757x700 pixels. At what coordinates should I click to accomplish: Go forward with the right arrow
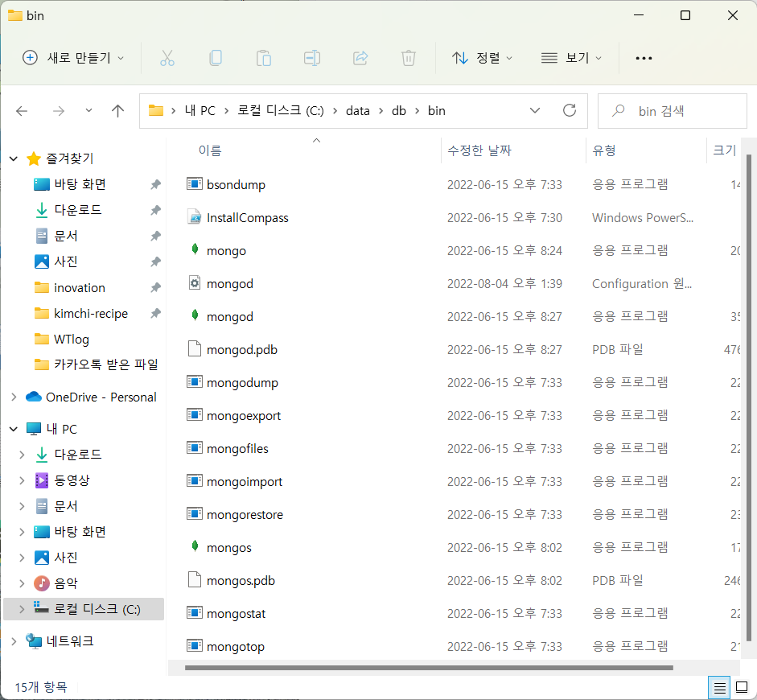59,111
